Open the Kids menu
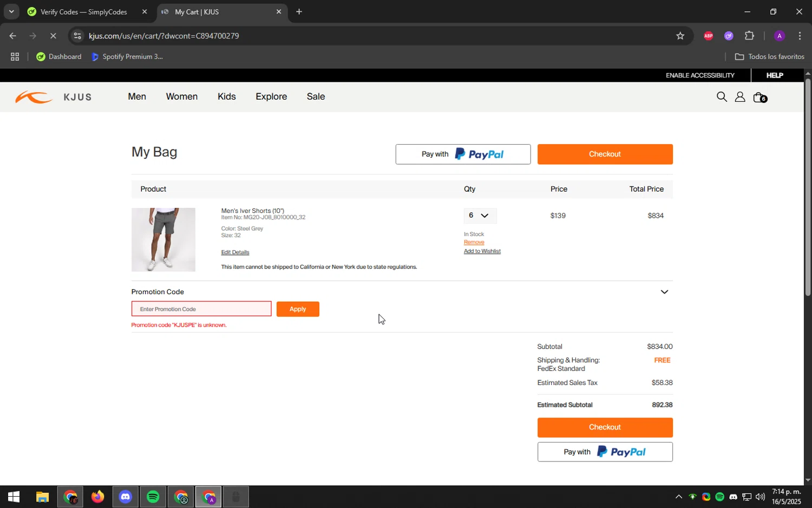Viewport: 812px width, 508px height. (x=227, y=96)
